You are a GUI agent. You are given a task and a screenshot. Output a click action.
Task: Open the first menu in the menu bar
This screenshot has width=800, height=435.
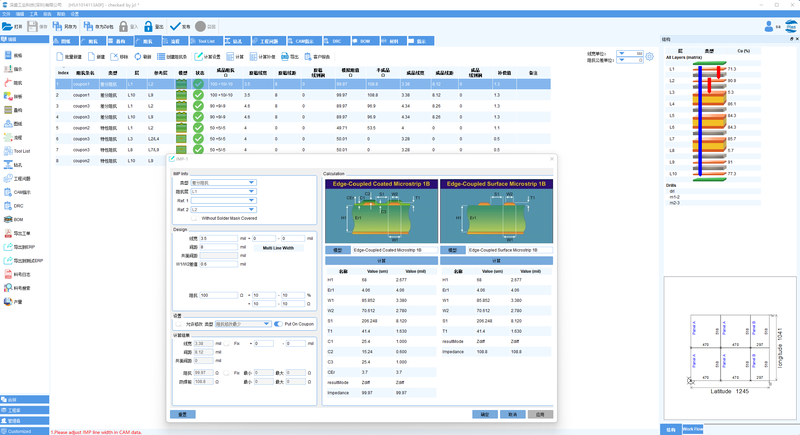6,14
